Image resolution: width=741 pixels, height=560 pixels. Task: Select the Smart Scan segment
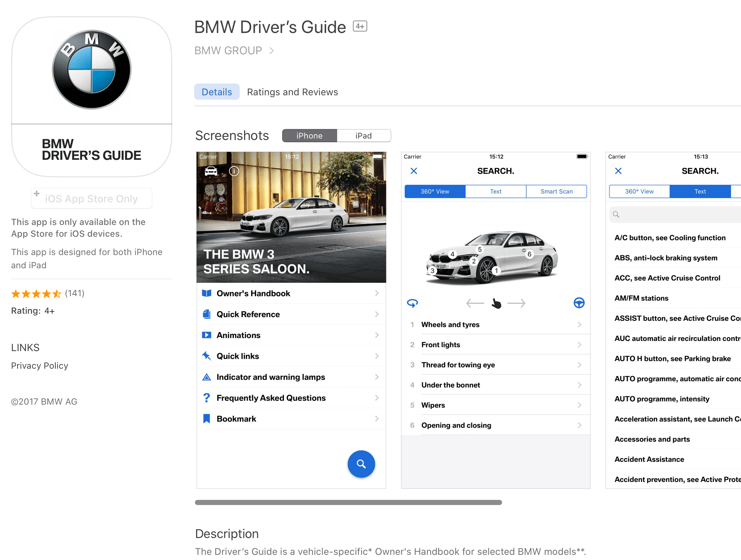(557, 191)
